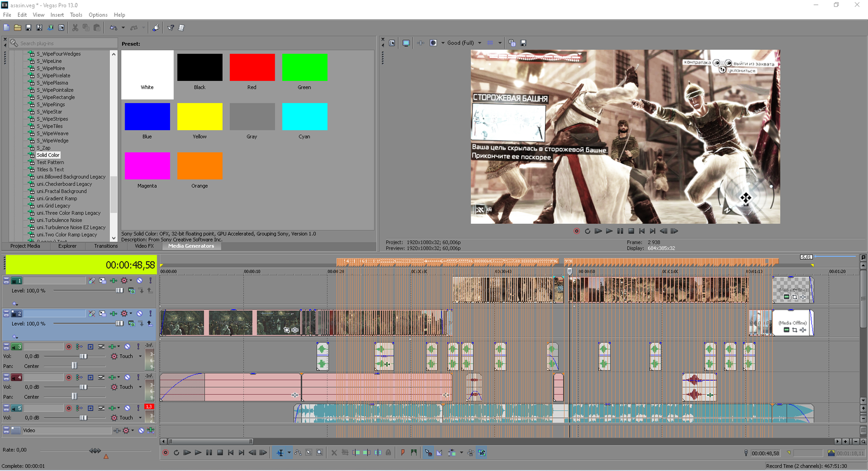Screen dimensions: 868x471
Task: Select the Red solid color preset
Action: pyautogui.click(x=252, y=72)
